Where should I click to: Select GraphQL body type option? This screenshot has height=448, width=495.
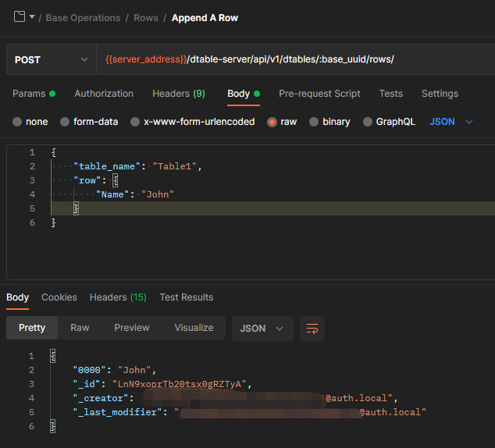(368, 122)
